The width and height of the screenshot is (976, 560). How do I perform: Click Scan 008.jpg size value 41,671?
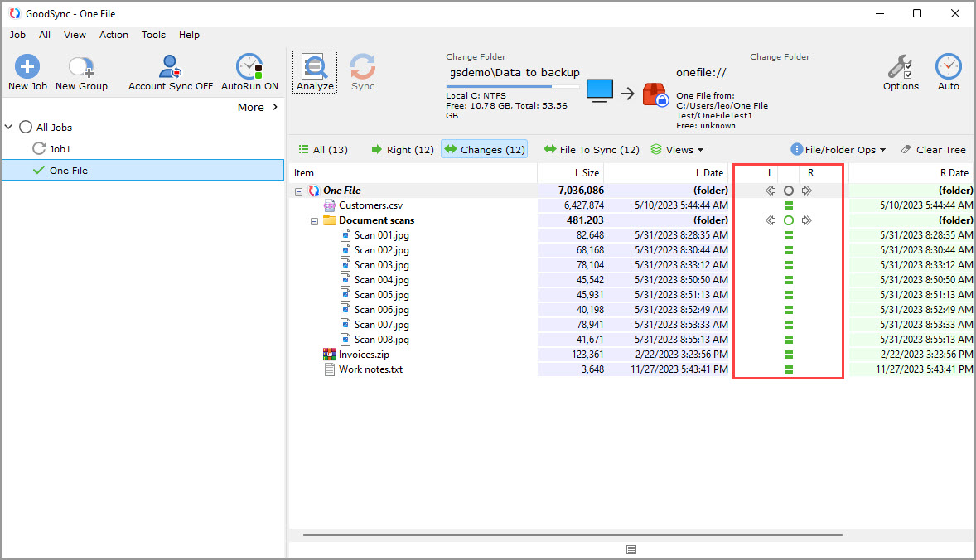point(589,340)
